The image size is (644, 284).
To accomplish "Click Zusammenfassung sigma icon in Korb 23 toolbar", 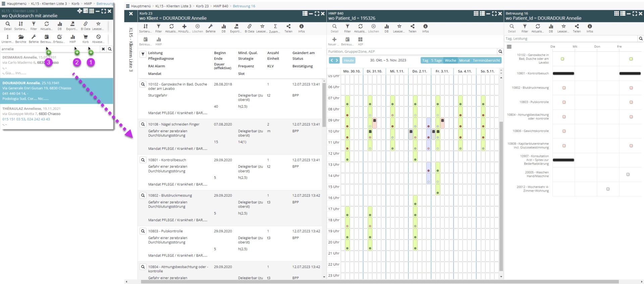I will coord(275,26).
